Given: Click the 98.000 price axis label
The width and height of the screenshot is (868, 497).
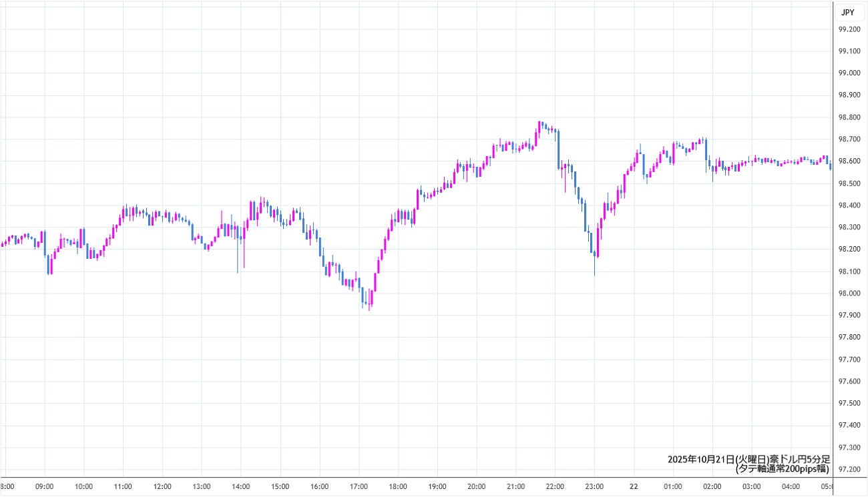Looking at the screenshot, I should (x=849, y=294).
